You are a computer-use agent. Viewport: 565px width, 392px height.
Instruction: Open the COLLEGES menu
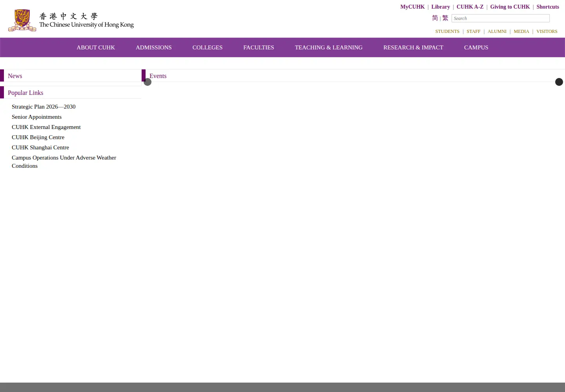tap(208, 47)
